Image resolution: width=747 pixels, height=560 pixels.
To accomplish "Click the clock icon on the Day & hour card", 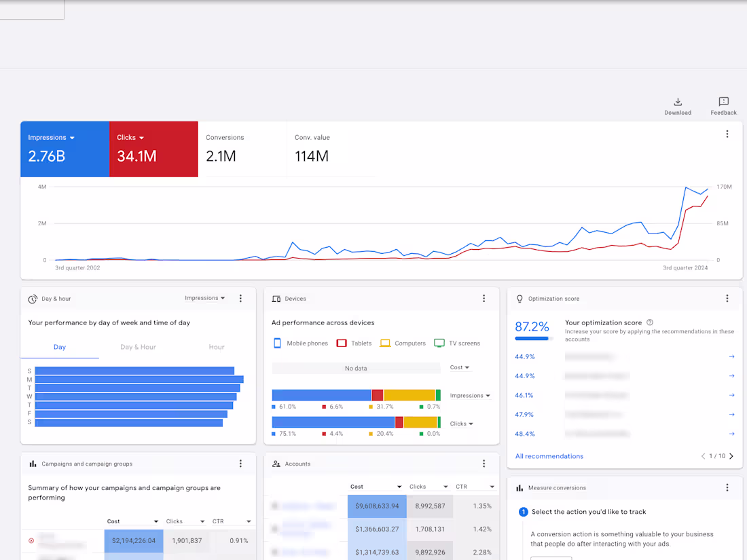I will (33, 299).
